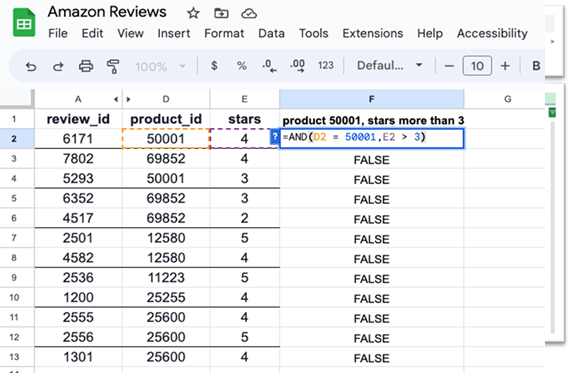
Task: Select the 'product 50001, stars more than 3' cell
Action: click(372, 120)
